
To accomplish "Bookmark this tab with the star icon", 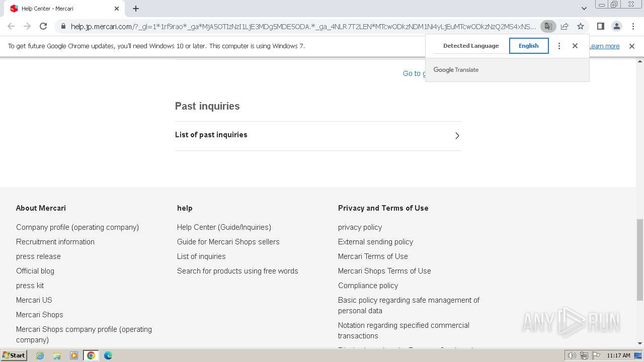I will coord(581,26).
